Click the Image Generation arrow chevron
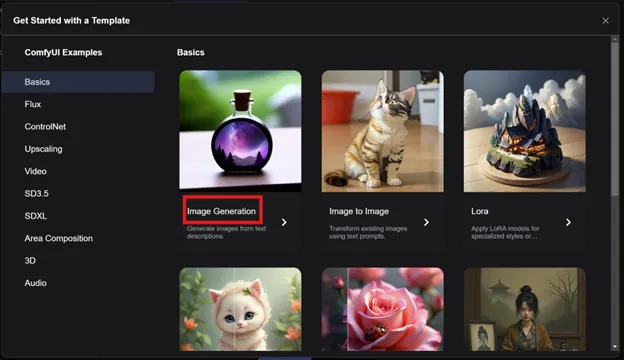The height and width of the screenshot is (360, 624). [284, 222]
